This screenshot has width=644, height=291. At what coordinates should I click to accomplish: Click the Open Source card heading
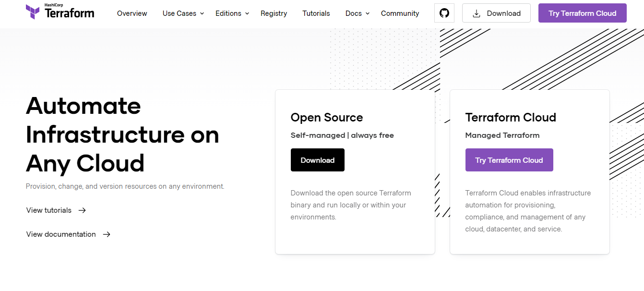click(327, 118)
